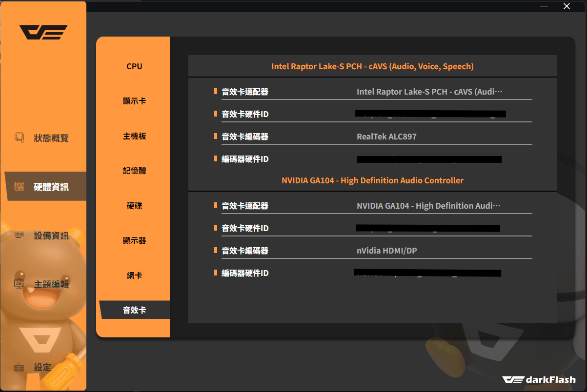Click the NVIDIA GA104 audio controller section header

[372, 180]
